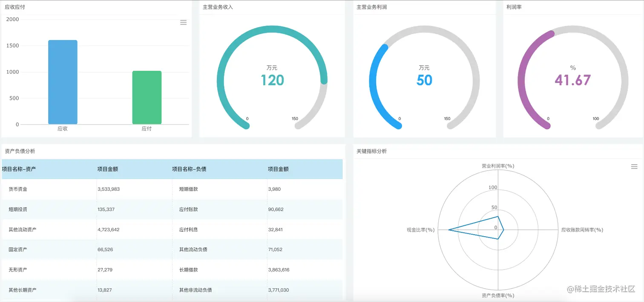644x302 pixels.
Task: Click the 固定资产 amount 66,526
Action: tap(105, 250)
